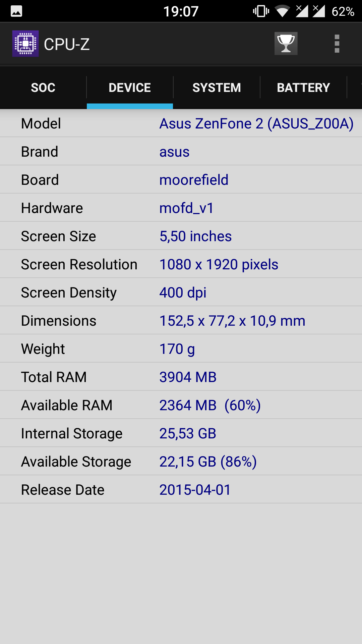Tap the picture notification icon in status bar
The image size is (362, 644).
pos(16,11)
